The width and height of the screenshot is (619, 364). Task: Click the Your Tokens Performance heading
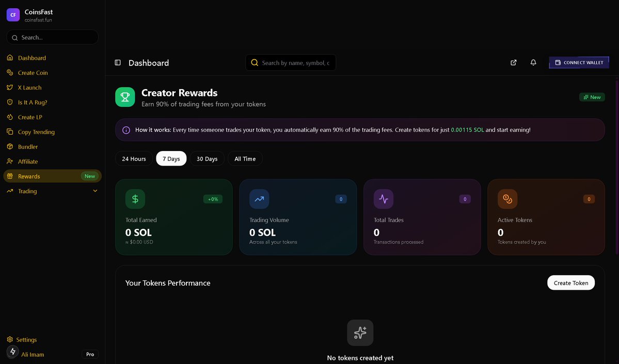click(168, 283)
